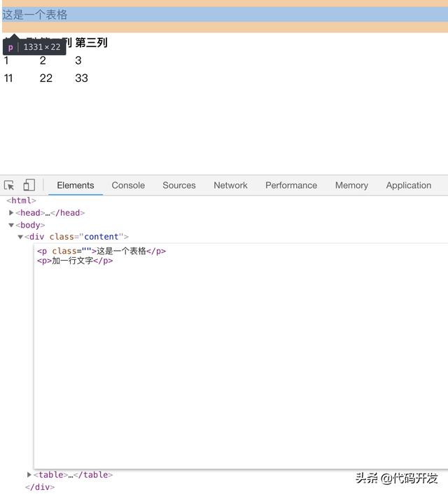Click the p class line in HTML editor
Viewport: 448px width, 494px height.
coord(101,251)
